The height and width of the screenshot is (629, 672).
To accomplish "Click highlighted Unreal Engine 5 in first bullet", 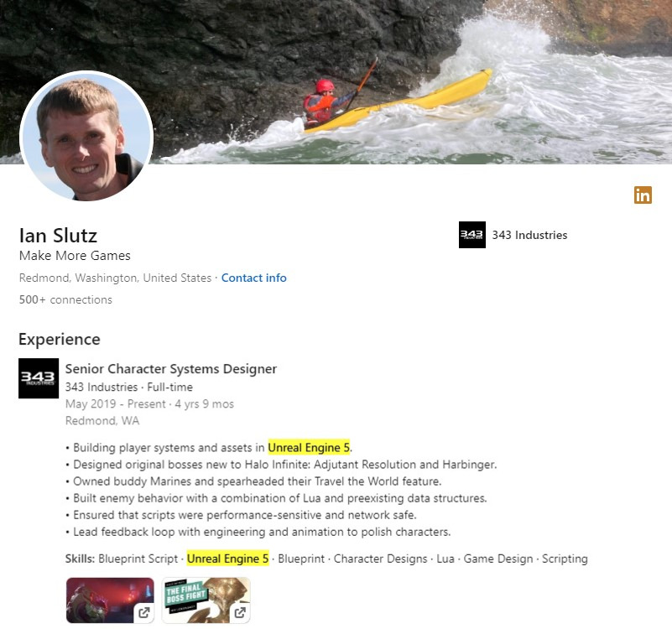I will coord(309,448).
